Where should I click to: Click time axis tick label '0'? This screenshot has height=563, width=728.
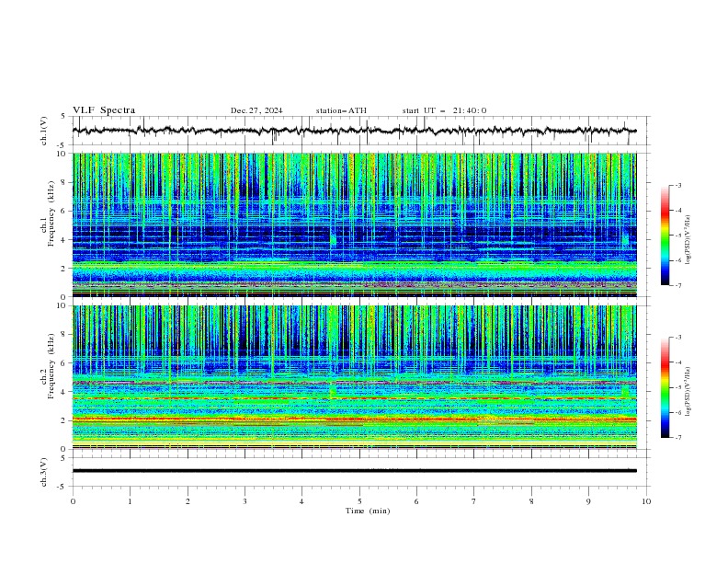point(73,501)
